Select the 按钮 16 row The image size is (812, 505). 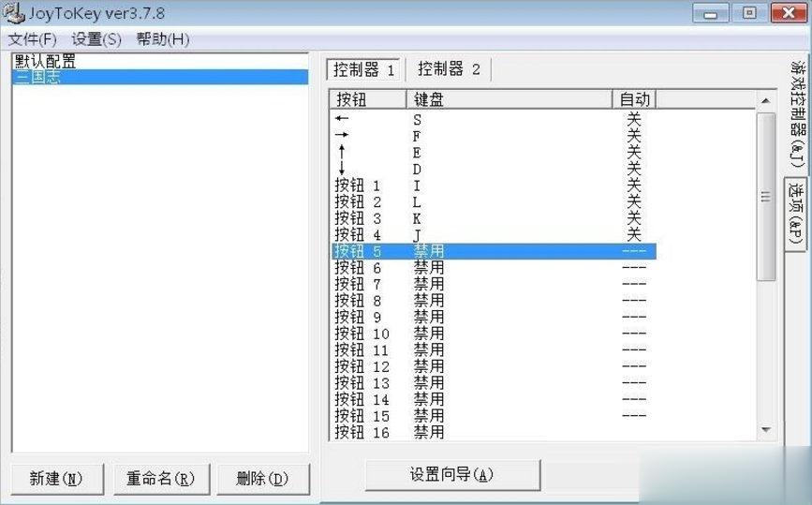[494, 433]
